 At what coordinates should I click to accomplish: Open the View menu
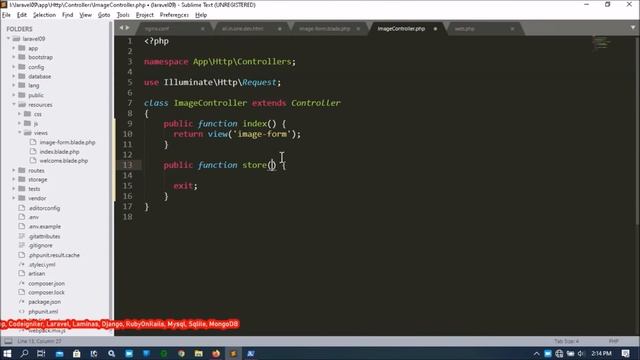pyautogui.click(x=85, y=15)
